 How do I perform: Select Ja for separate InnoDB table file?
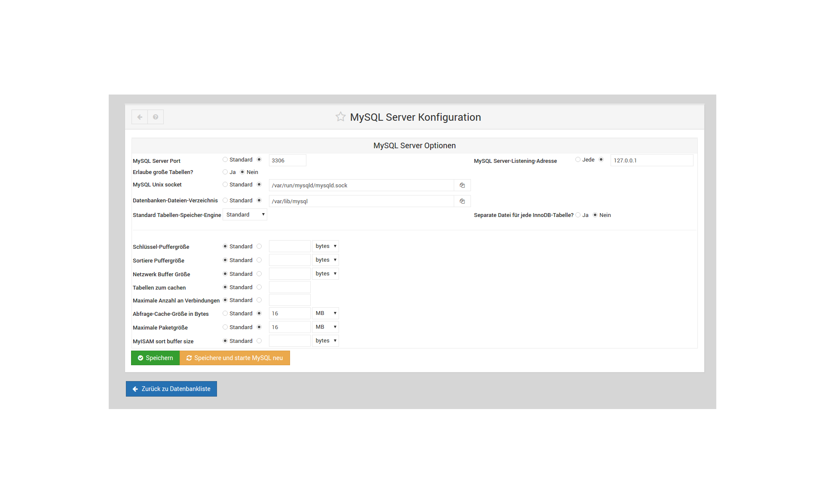click(x=578, y=215)
